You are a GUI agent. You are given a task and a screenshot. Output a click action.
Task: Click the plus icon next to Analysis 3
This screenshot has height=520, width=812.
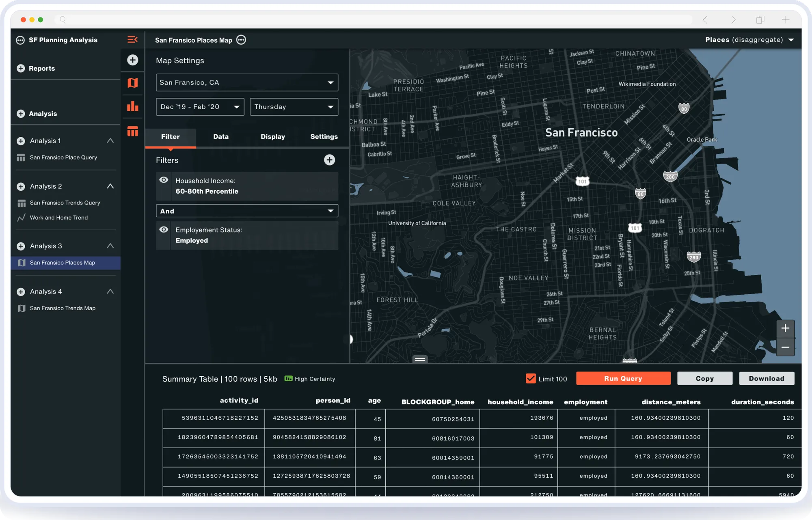[21, 246]
